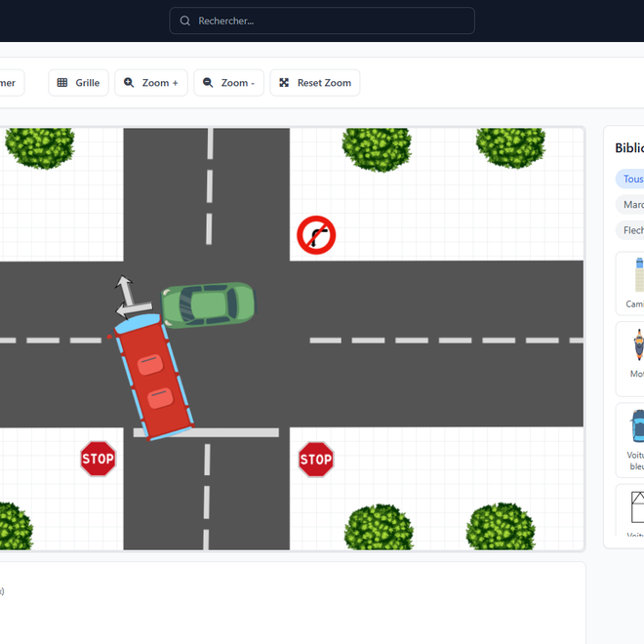Select the green car in the intersection
Image resolution: width=644 pixels, height=644 pixels.
tap(208, 304)
